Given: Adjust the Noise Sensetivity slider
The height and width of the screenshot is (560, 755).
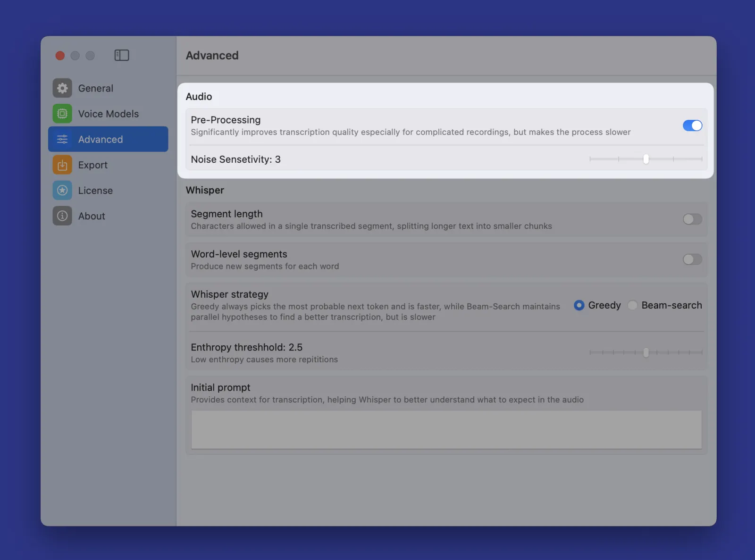Looking at the screenshot, I should coord(646,159).
